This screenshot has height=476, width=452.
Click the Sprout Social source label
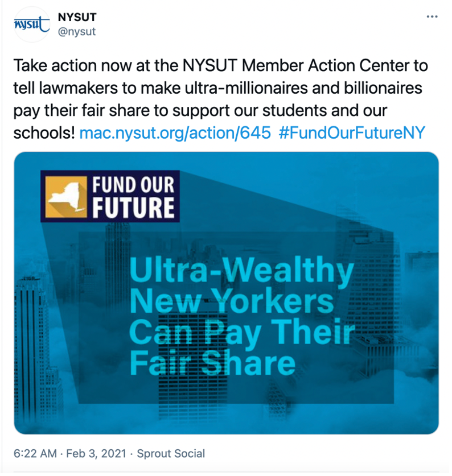(x=171, y=453)
